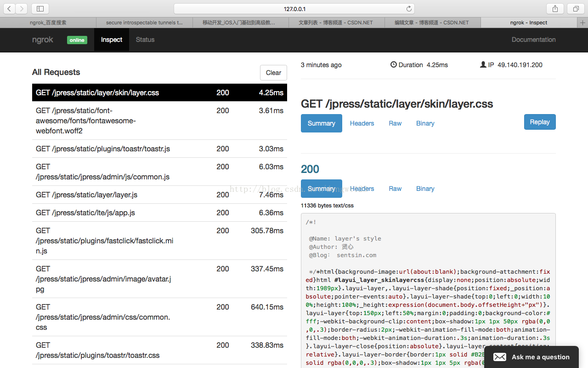Click the clock icon beside Duration
The image size is (588, 368).
pos(393,65)
